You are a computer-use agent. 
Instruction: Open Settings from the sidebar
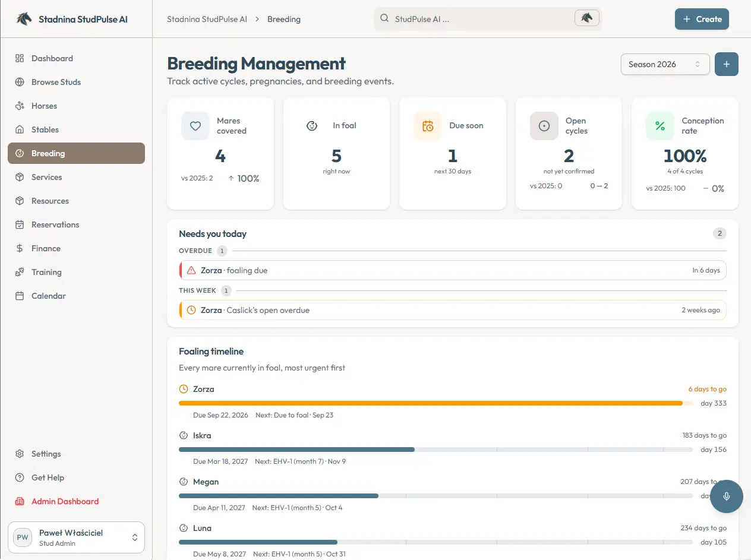coord(76,454)
